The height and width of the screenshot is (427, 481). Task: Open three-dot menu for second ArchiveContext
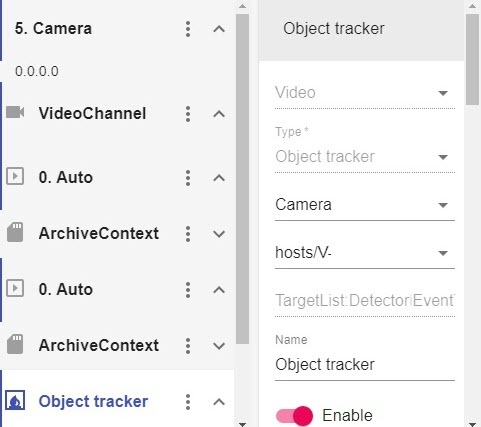[188, 346]
